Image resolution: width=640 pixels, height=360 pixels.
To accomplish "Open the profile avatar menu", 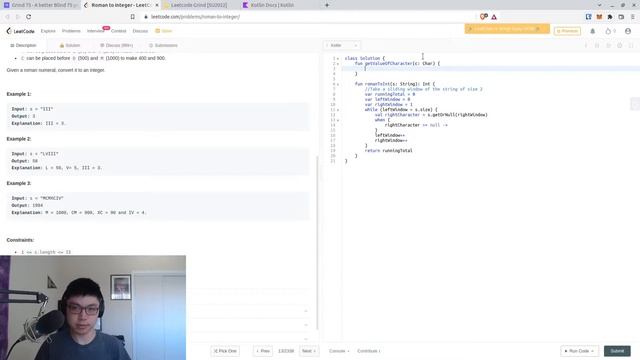I will (628, 31).
